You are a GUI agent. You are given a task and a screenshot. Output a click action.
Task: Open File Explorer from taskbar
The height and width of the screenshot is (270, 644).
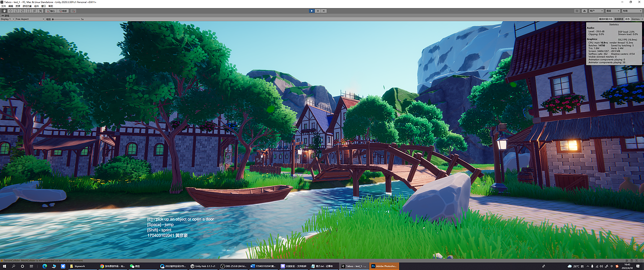click(x=53, y=266)
